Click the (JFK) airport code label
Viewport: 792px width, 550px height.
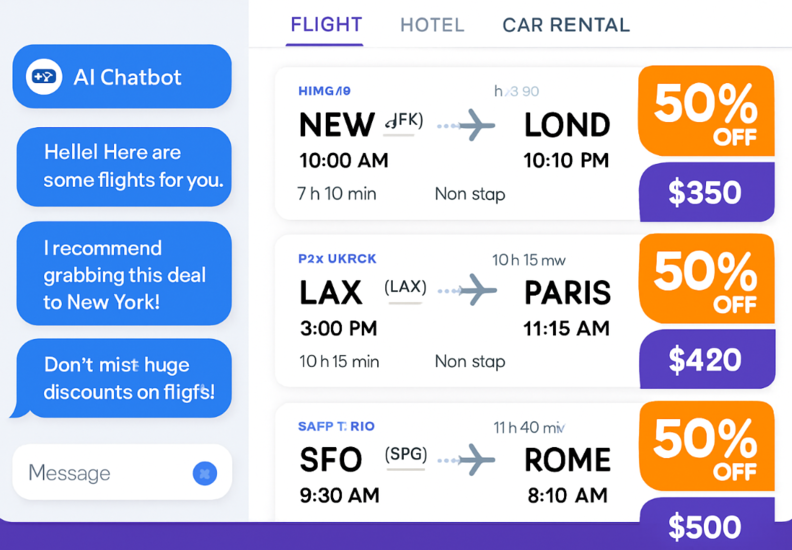pos(404,121)
